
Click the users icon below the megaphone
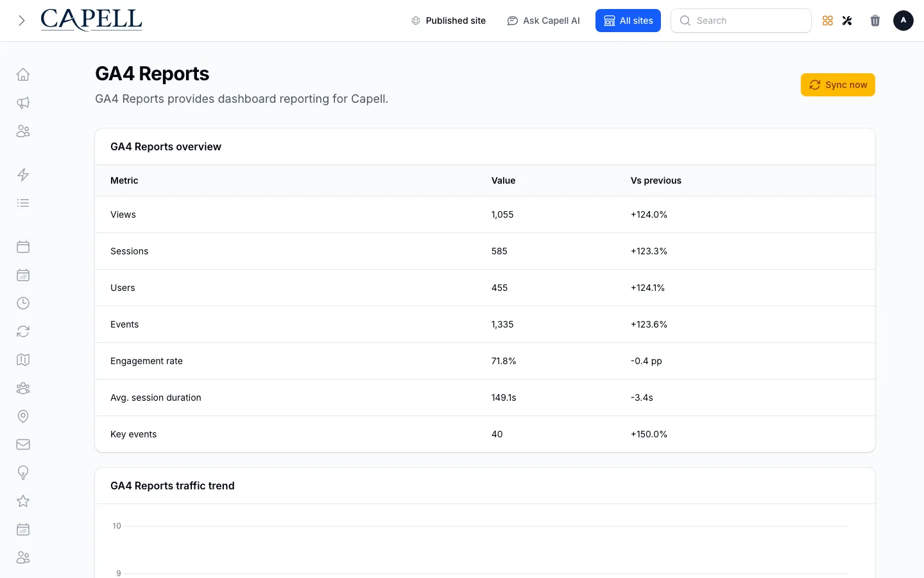tap(23, 131)
